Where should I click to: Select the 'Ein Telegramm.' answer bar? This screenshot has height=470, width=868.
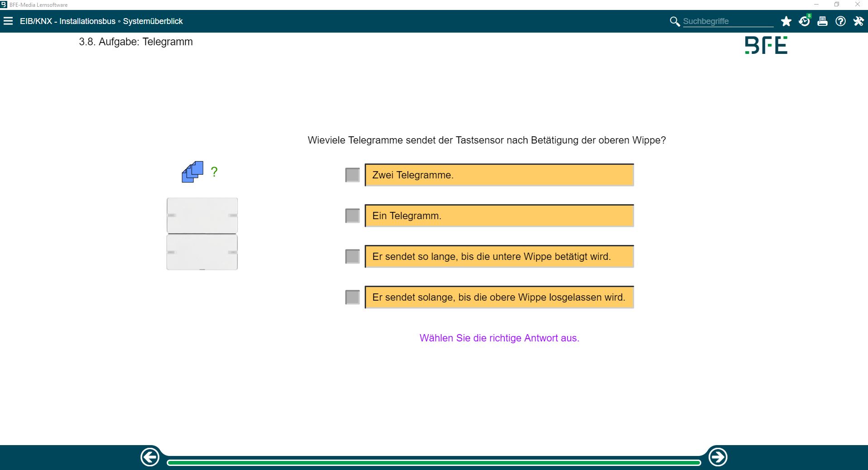tap(499, 216)
